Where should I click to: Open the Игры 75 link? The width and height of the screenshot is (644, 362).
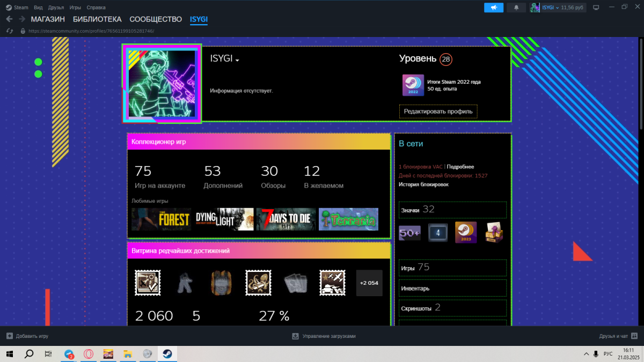point(452,268)
